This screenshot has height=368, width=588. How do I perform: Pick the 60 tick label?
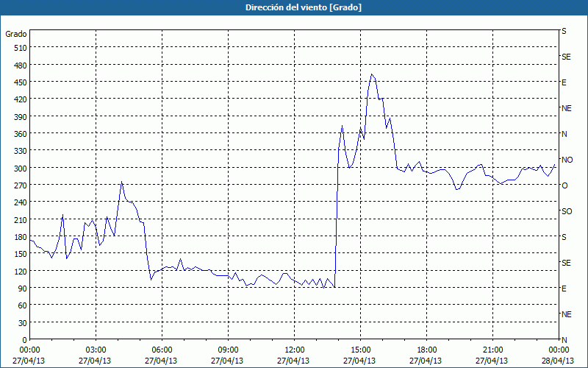pyautogui.click(x=23, y=305)
